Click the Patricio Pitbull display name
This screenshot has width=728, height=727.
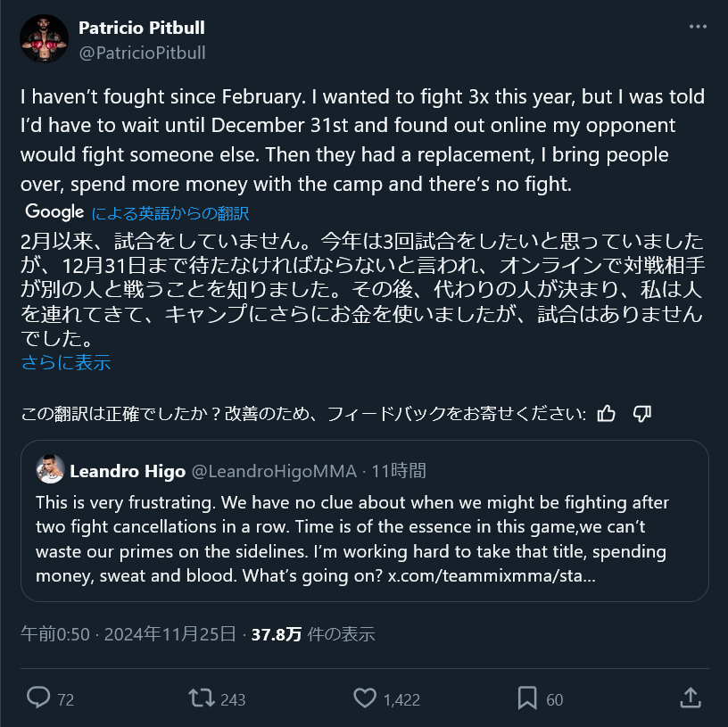coord(141,28)
